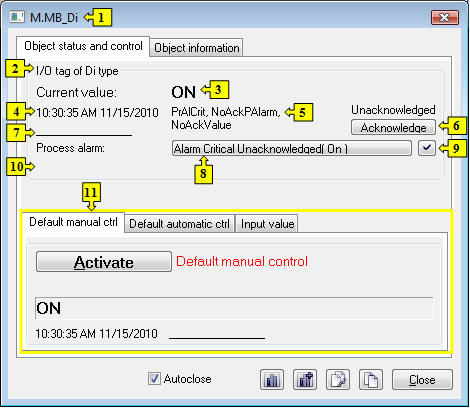Click the 'Process alarm:' label
This screenshot has height=408, width=470.
[70, 148]
